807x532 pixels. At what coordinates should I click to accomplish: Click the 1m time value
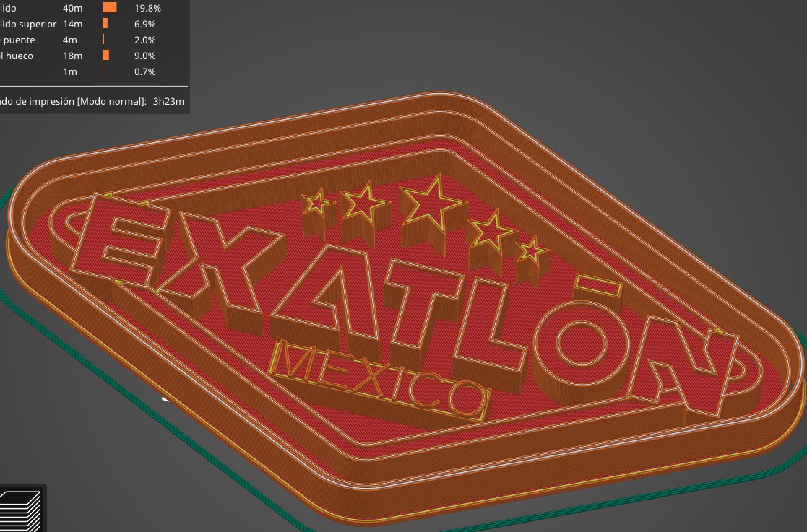(x=69, y=72)
